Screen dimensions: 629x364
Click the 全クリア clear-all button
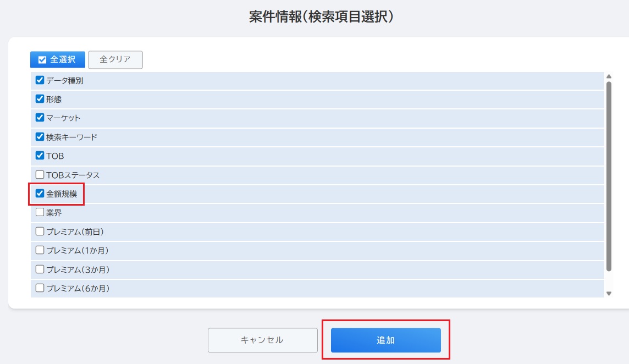pos(115,59)
